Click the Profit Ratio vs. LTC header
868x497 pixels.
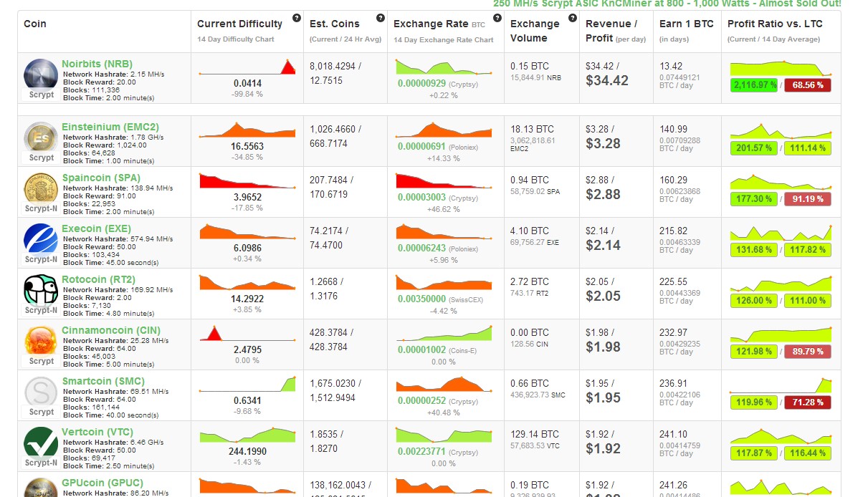[x=775, y=24]
